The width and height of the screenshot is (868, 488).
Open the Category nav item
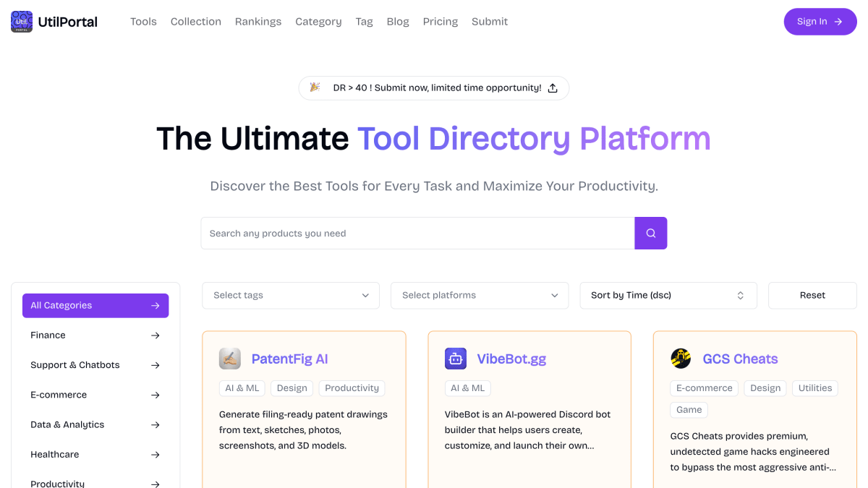click(x=318, y=22)
